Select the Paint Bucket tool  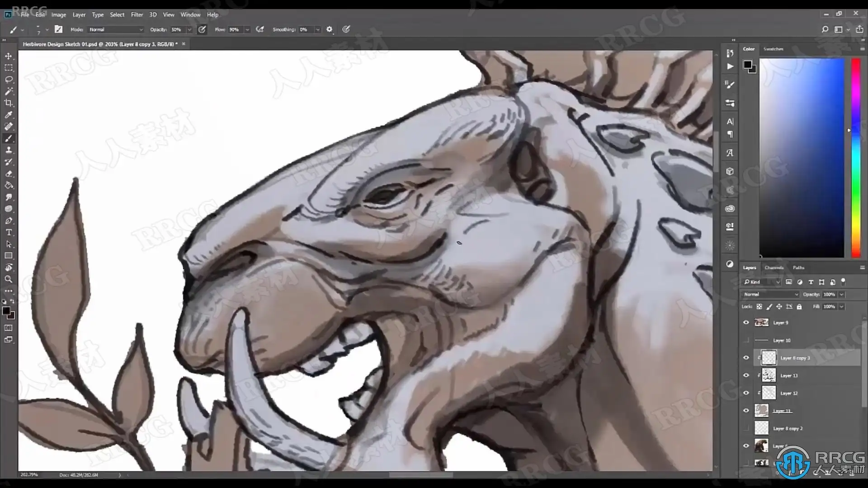click(x=9, y=185)
